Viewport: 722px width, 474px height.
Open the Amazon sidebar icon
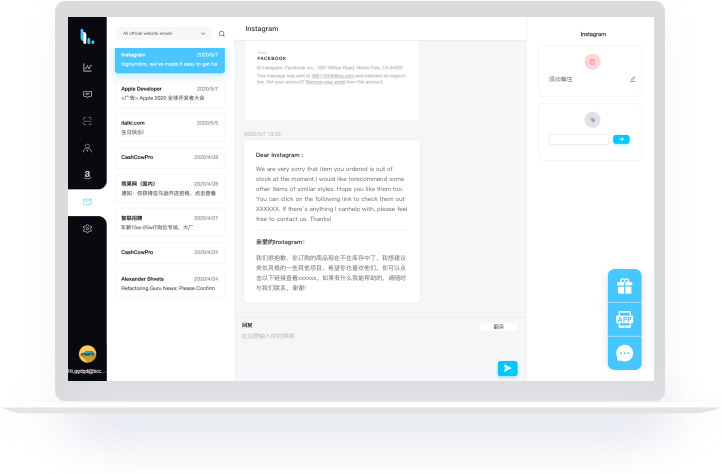click(87, 175)
